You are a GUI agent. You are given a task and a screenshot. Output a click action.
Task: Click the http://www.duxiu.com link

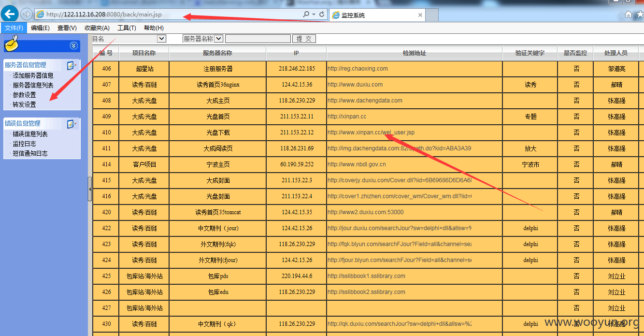355,85
